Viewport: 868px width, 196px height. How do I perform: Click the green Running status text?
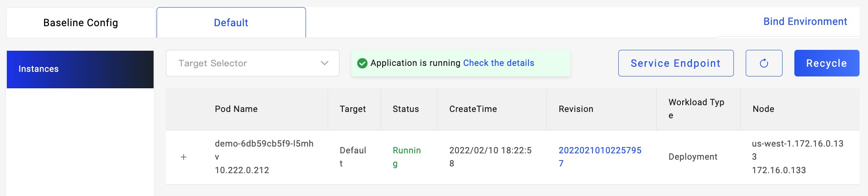pyautogui.click(x=406, y=157)
